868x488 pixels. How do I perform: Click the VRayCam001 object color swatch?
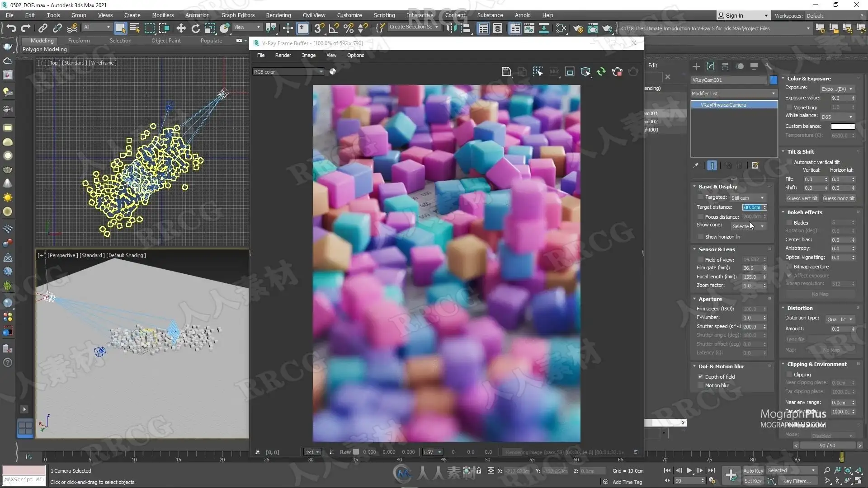(x=774, y=80)
